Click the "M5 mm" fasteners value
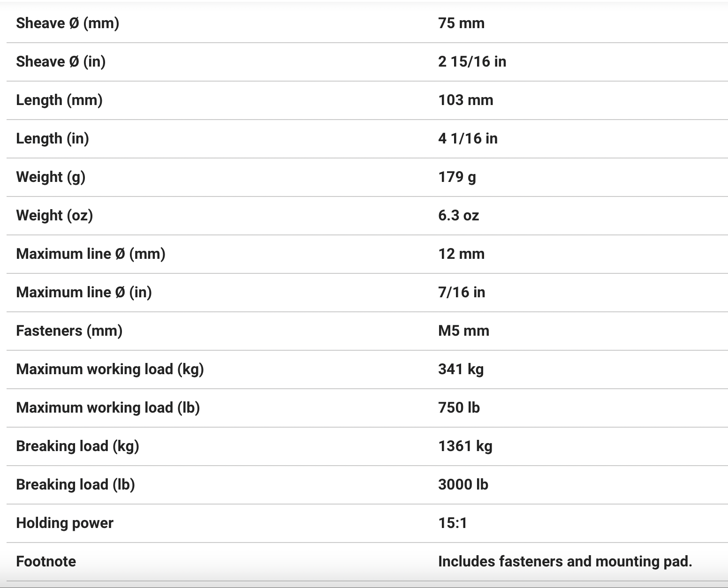The image size is (728, 588). click(463, 331)
